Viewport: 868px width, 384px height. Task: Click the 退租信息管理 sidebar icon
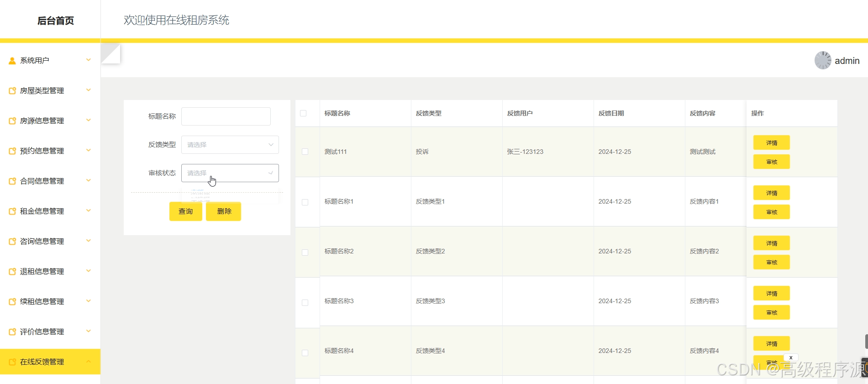(x=12, y=272)
